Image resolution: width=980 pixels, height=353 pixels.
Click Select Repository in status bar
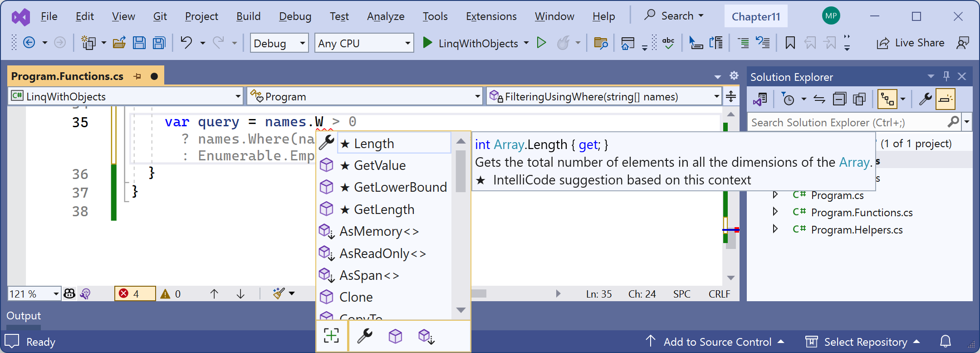click(862, 342)
